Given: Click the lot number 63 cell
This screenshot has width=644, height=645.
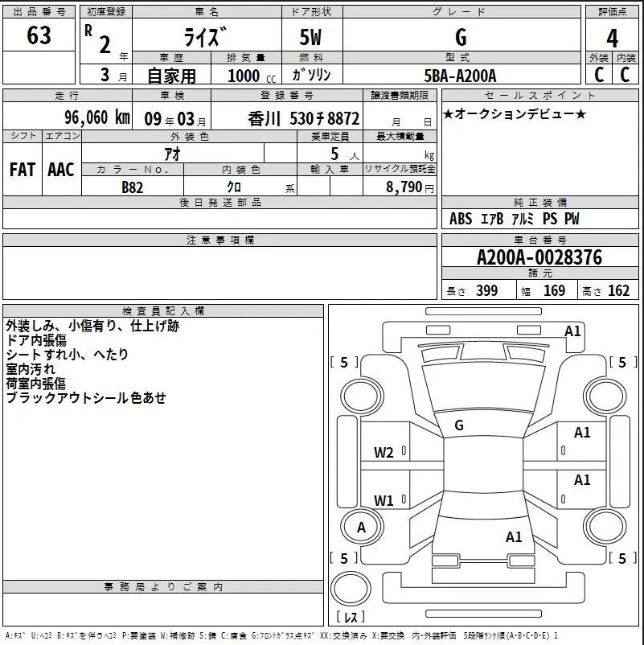Looking at the screenshot, I should pos(39,35).
